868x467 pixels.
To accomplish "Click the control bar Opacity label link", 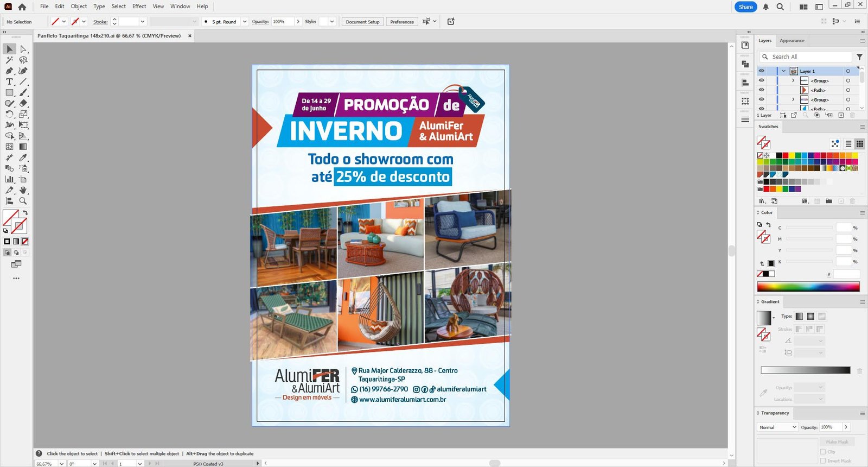I will tap(260, 22).
